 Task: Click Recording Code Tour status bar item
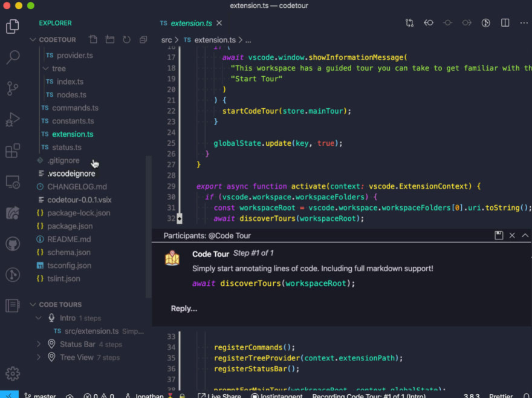click(369, 396)
